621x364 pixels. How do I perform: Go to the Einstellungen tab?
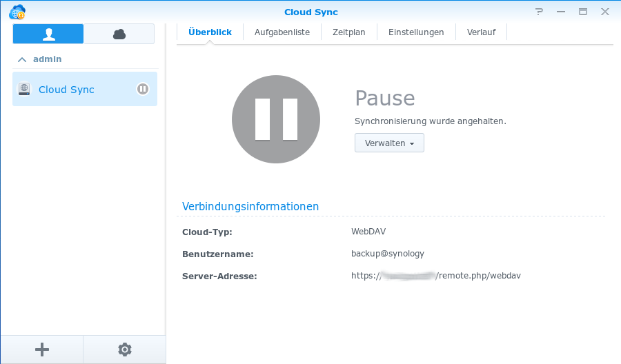point(416,32)
